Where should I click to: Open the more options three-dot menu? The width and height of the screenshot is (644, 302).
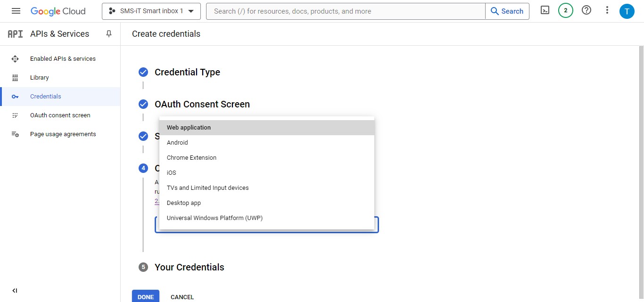607,9
